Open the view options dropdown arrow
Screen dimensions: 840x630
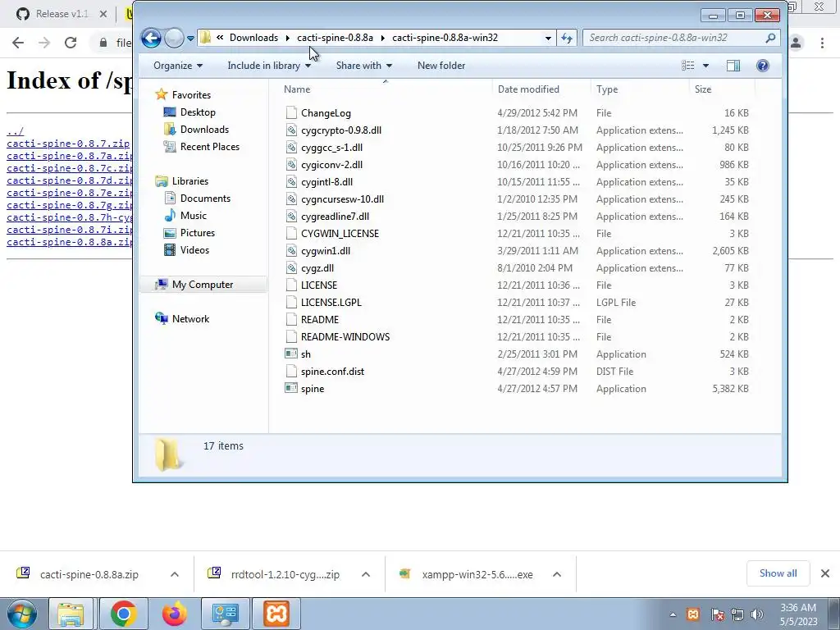pyautogui.click(x=705, y=66)
